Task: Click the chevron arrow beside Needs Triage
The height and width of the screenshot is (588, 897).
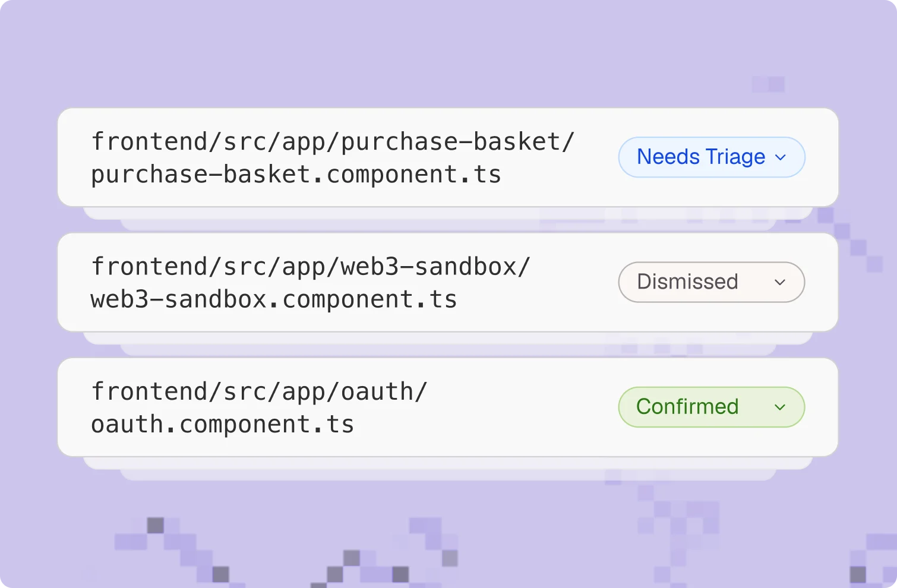Action: pyautogui.click(x=781, y=157)
